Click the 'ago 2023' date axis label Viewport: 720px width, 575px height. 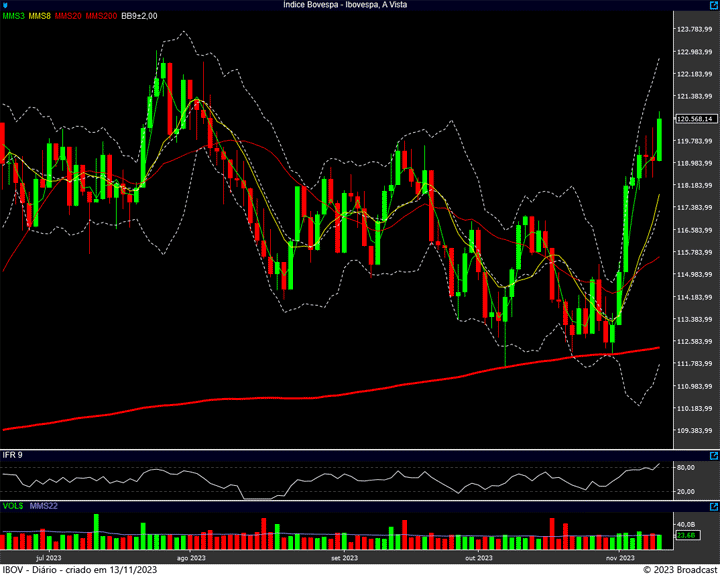coord(190,558)
